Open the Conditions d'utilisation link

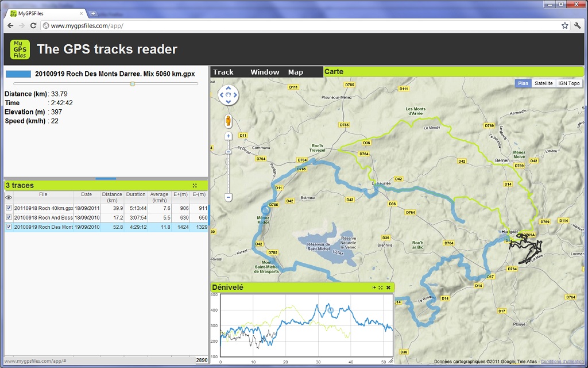pyautogui.click(x=562, y=362)
